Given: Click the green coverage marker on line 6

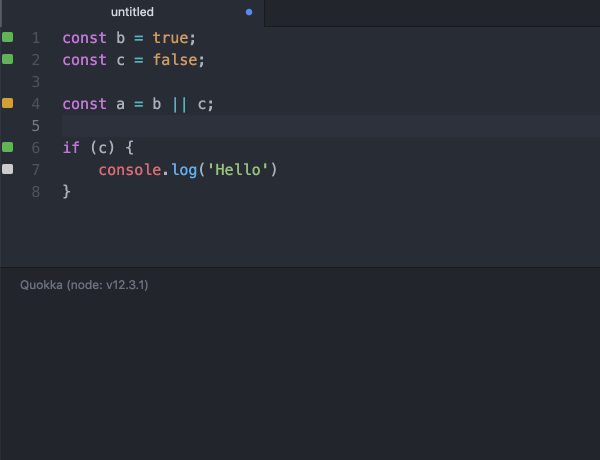Looking at the screenshot, I should (x=8, y=147).
